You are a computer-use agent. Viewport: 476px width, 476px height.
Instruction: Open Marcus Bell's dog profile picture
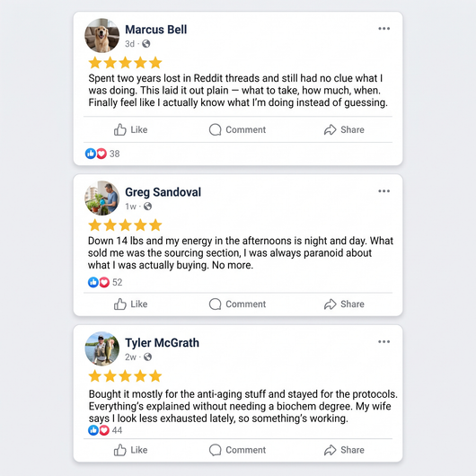coord(102,36)
